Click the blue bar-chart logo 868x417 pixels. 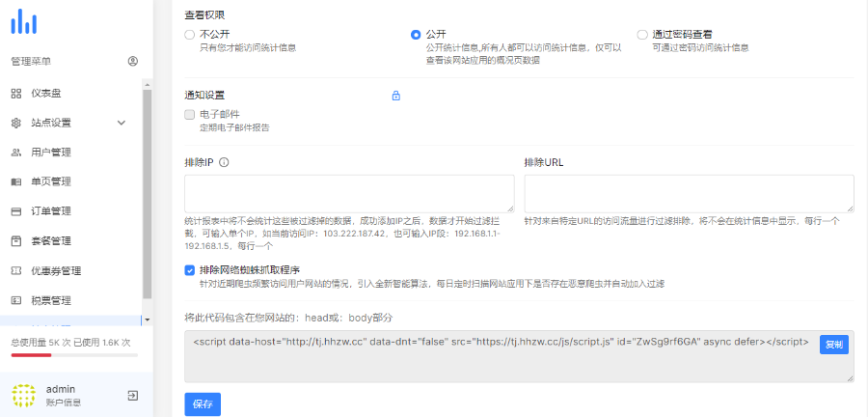[24, 21]
